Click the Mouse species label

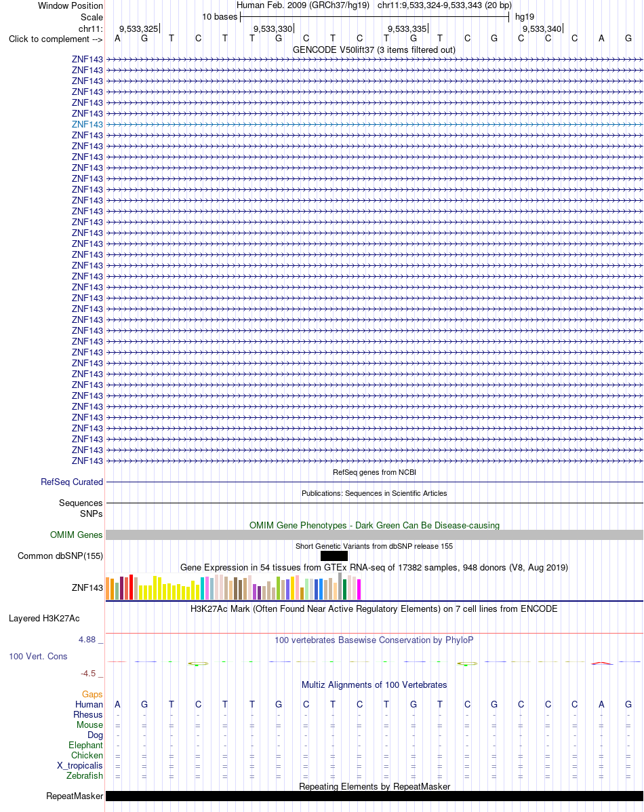tap(89, 725)
